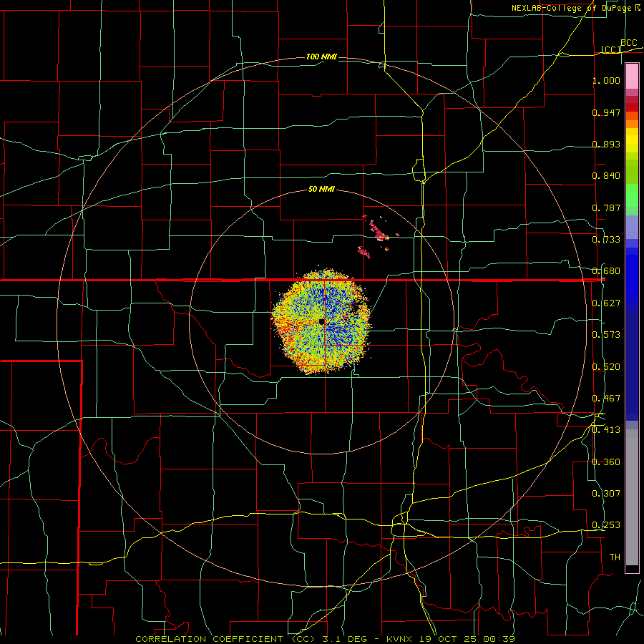Click the black radar site dot at the echo center

click(x=321, y=321)
